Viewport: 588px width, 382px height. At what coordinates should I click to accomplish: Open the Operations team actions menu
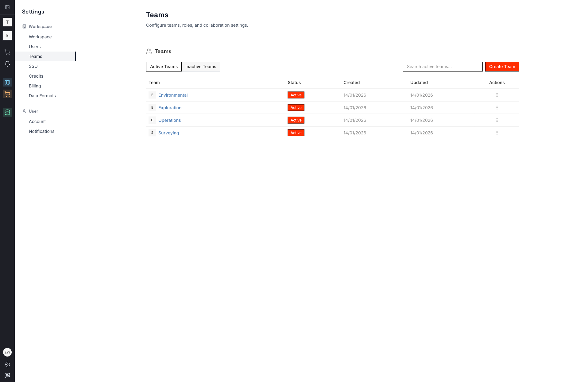(x=497, y=120)
